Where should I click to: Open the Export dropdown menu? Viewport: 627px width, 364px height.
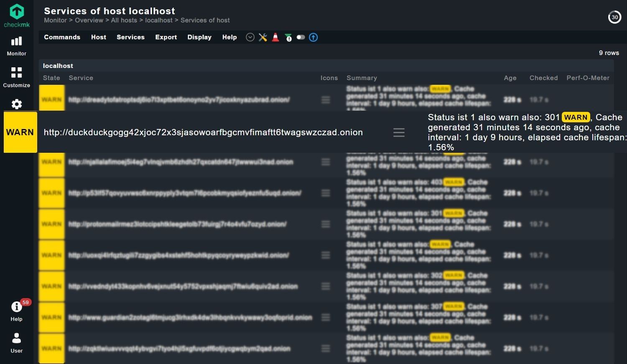166,37
